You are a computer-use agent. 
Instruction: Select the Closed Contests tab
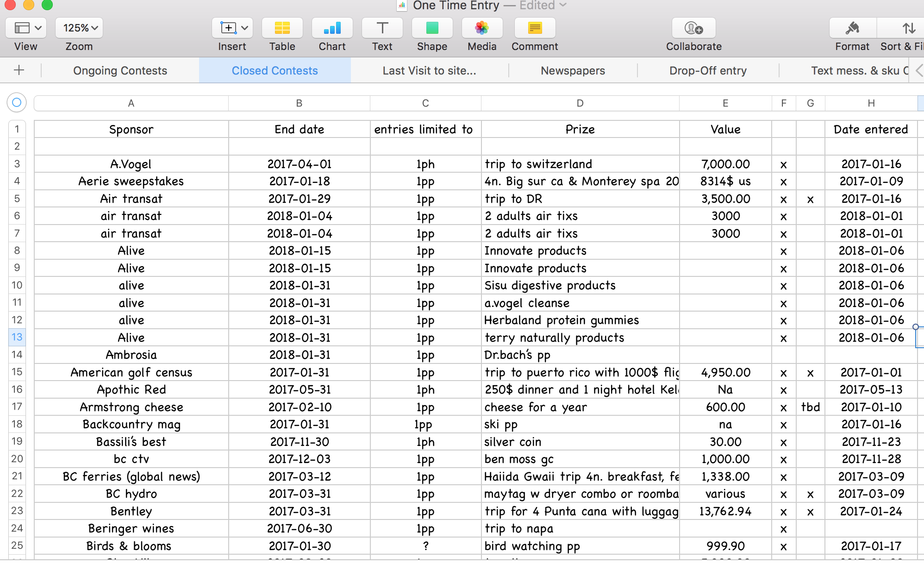tap(275, 71)
